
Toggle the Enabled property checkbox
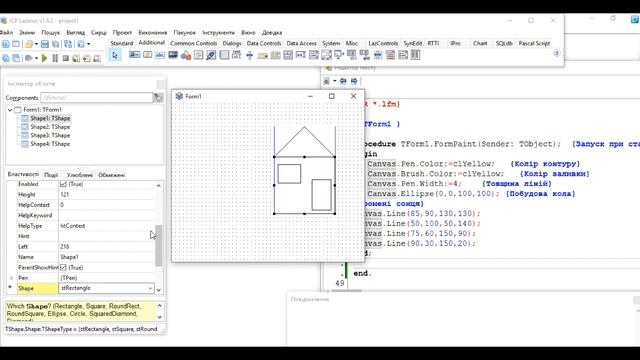[63, 184]
